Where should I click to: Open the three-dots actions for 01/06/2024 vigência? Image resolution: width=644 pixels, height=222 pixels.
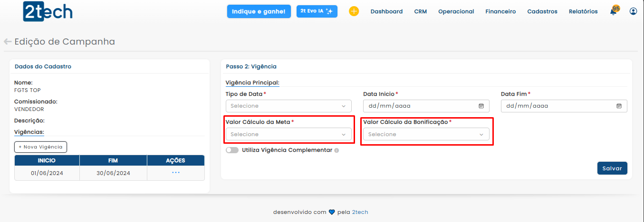[x=176, y=173]
